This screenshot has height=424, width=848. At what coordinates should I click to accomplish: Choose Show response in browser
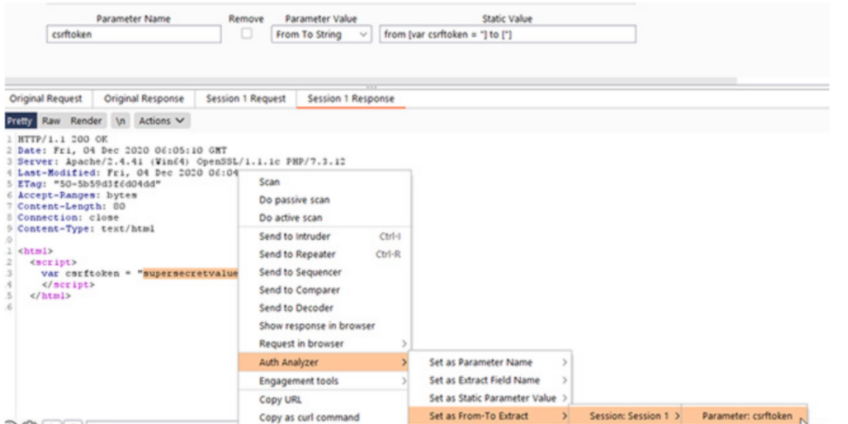[324, 326]
